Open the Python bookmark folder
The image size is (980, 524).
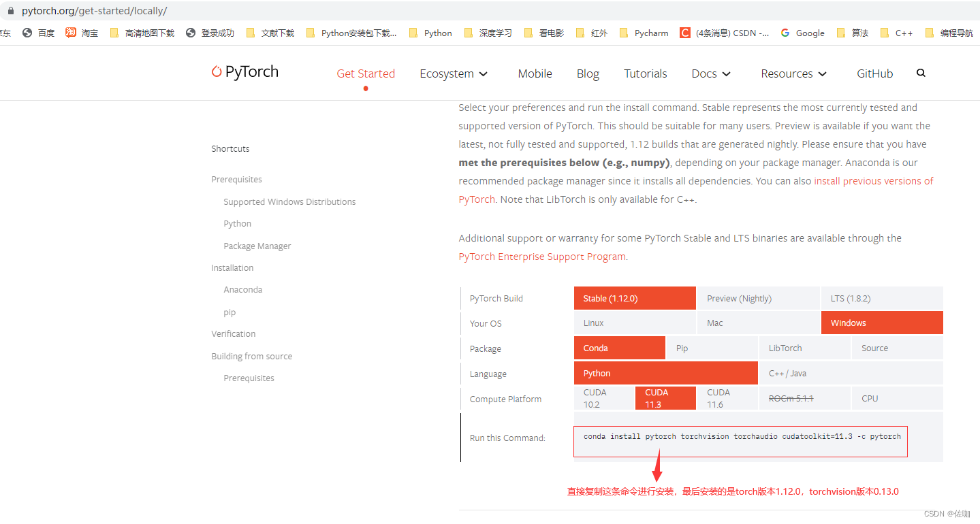coord(430,33)
